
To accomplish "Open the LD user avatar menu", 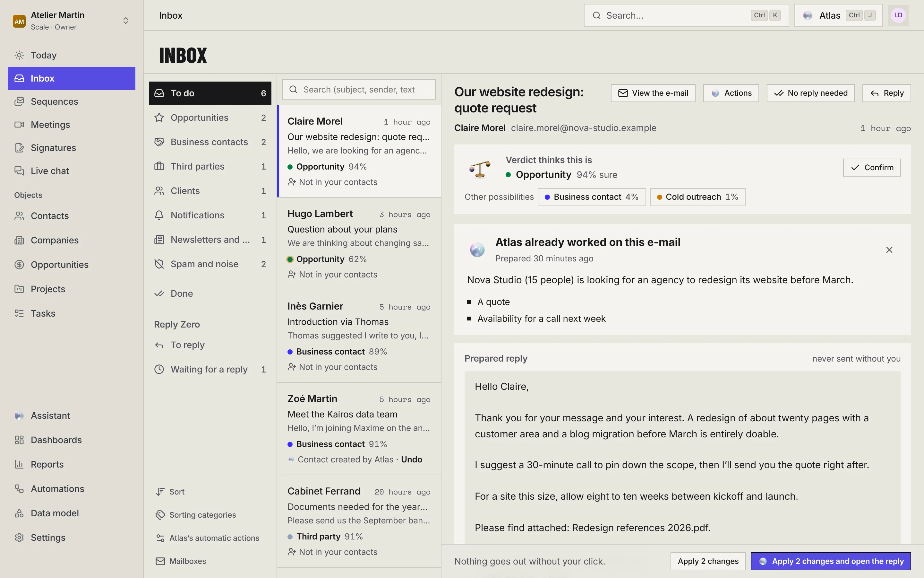I will [x=898, y=15].
